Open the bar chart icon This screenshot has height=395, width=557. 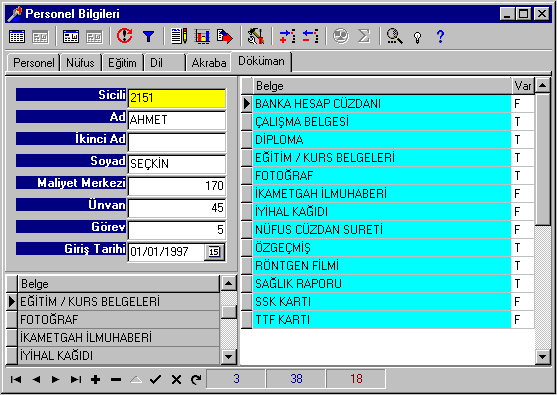[202, 36]
